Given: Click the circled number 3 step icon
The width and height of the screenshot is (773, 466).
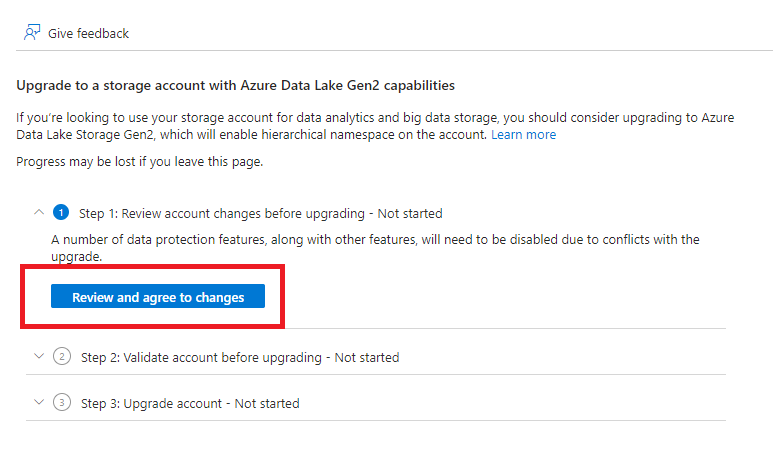Looking at the screenshot, I should click(61, 403).
